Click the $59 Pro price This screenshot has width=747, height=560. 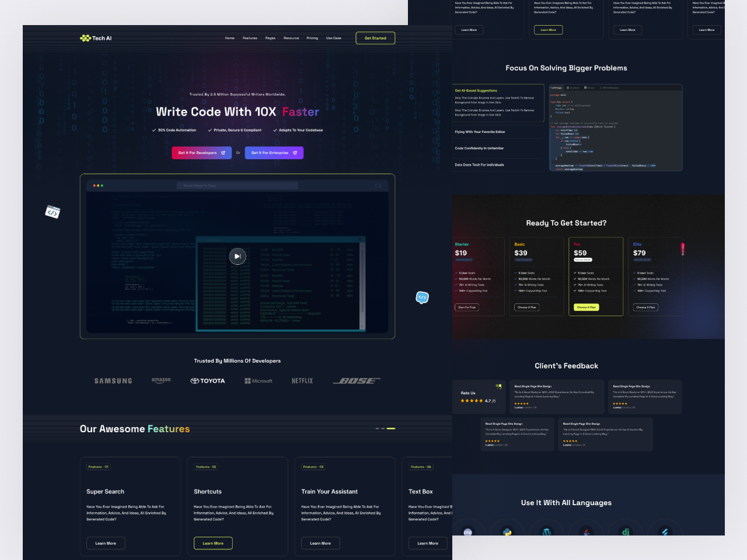(580, 253)
